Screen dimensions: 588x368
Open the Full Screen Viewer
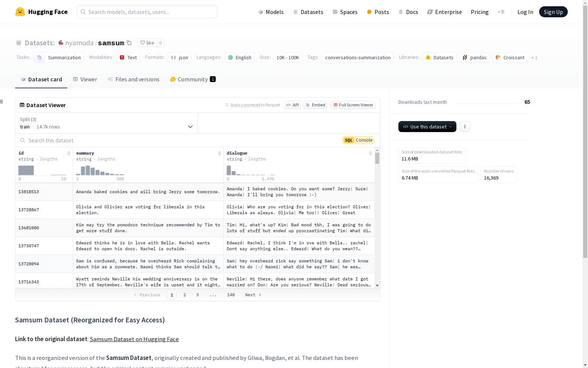point(353,105)
